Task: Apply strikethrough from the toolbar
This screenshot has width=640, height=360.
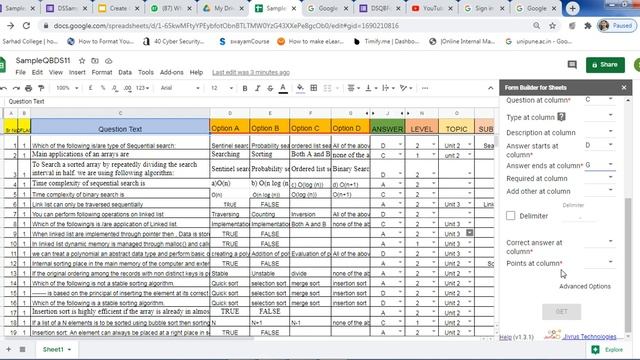Action: click(x=270, y=88)
